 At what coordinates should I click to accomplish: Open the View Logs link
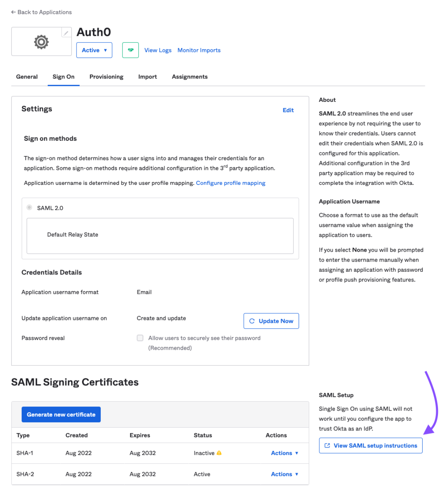(158, 50)
